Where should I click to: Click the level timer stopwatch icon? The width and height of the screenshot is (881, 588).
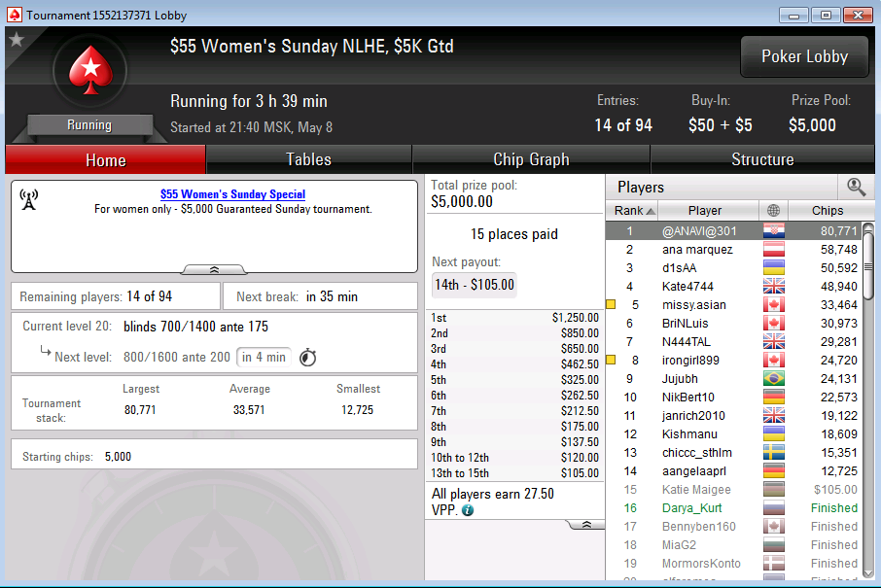(308, 358)
